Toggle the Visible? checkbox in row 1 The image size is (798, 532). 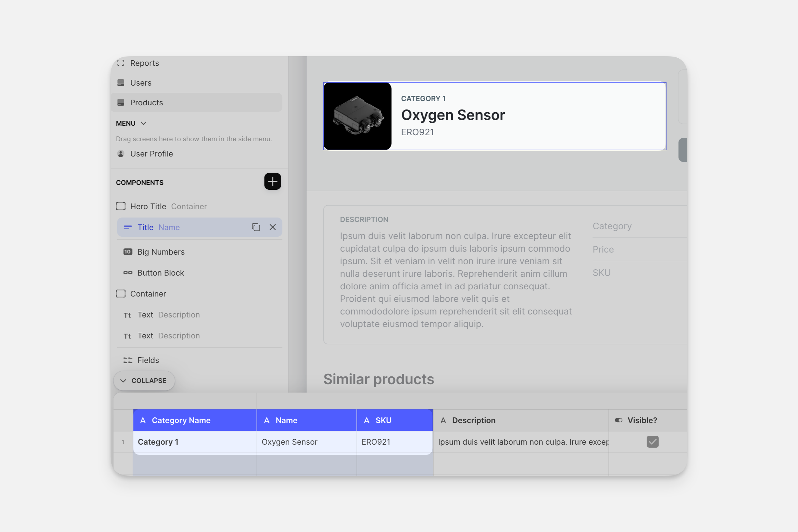653,442
